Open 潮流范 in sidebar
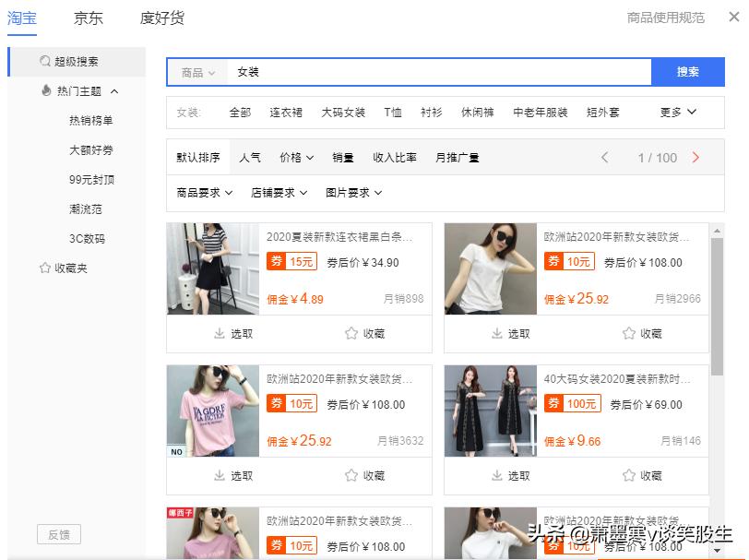Image resolution: width=749 pixels, height=560 pixels. point(86,209)
